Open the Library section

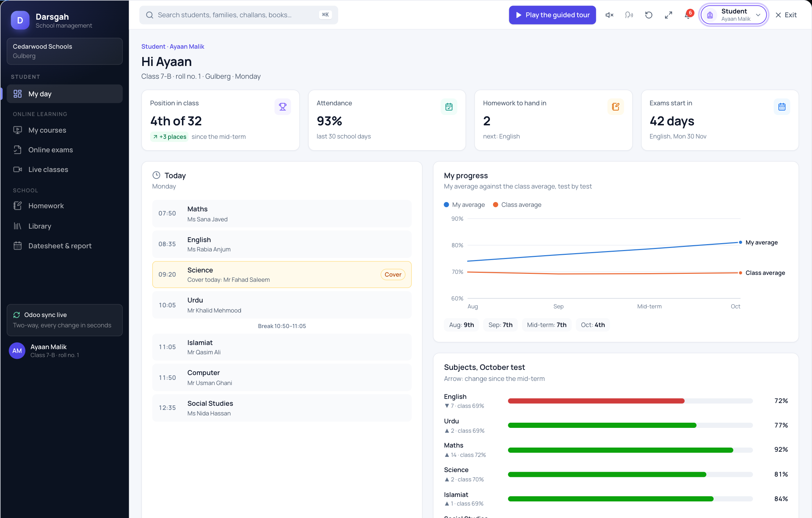[65, 226]
